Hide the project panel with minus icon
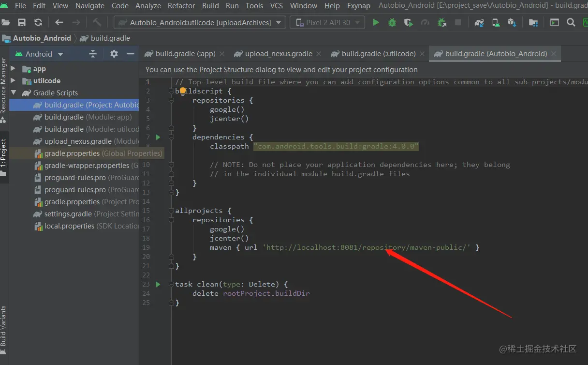588x365 pixels. click(x=130, y=54)
